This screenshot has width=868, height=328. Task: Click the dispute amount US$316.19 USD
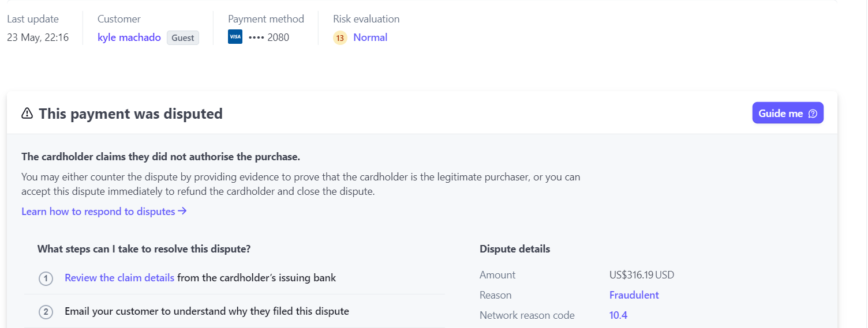[641, 275]
